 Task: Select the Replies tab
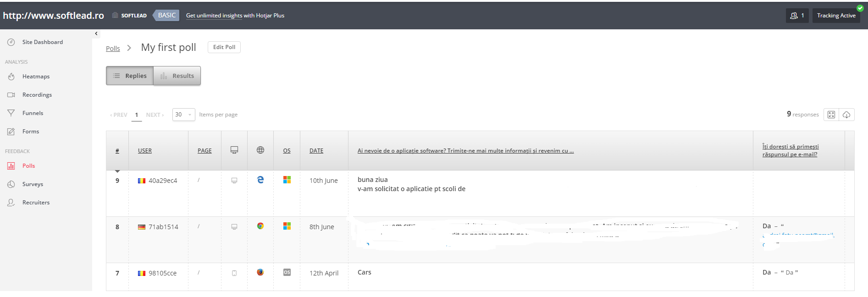click(130, 76)
